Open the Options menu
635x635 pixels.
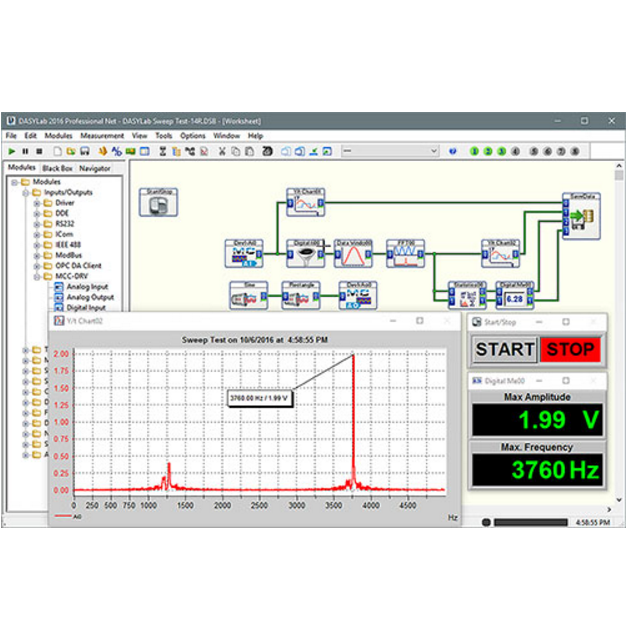tap(193, 136)
